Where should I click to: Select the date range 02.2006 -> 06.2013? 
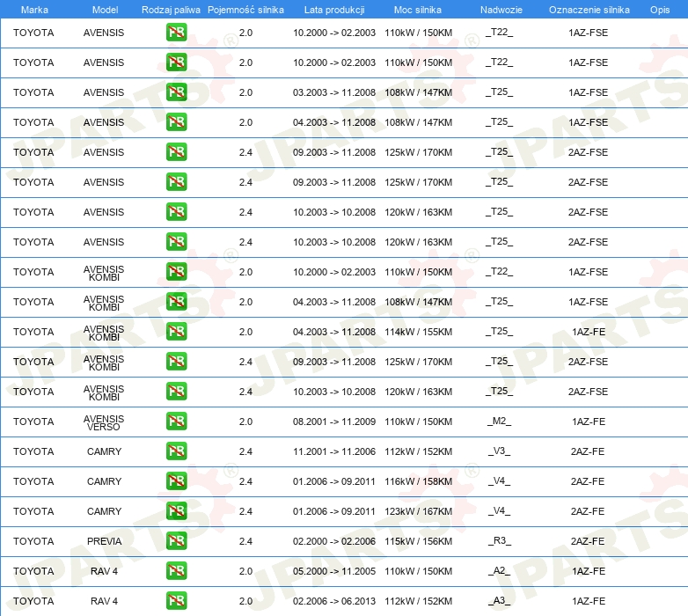(334, 601)
